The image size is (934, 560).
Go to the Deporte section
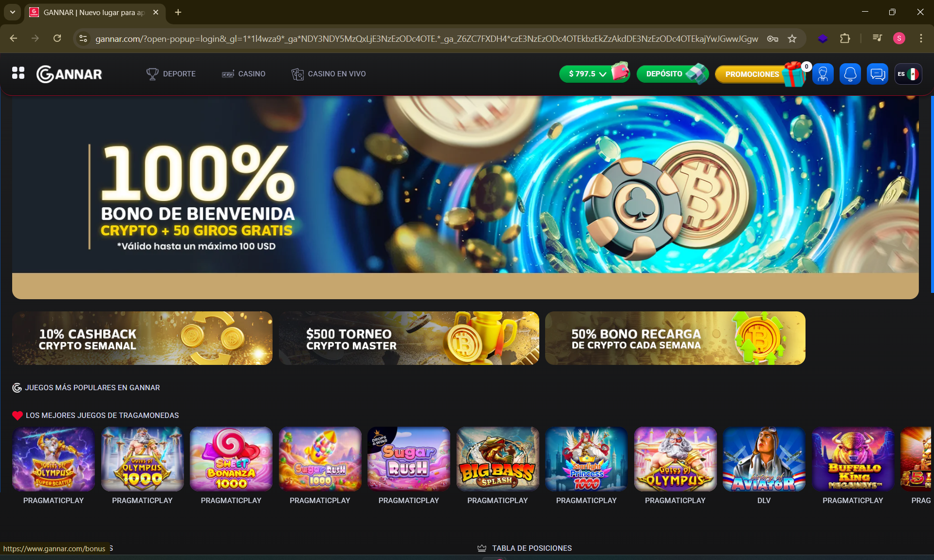(171, 74)
